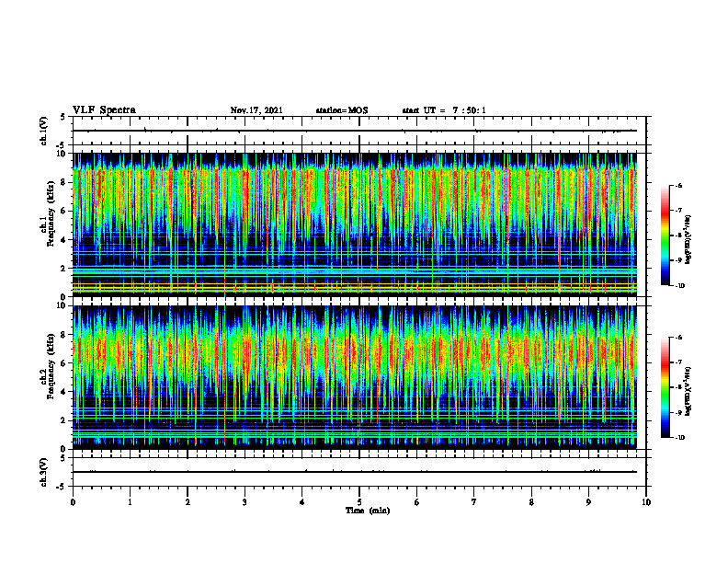
Task: Click the 'ch.1(V)' axis label
Action: tap(44, 131)
